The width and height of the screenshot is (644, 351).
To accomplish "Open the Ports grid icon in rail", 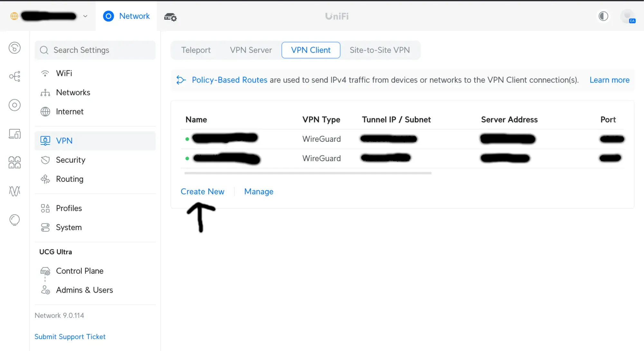I will coord(14,162).
